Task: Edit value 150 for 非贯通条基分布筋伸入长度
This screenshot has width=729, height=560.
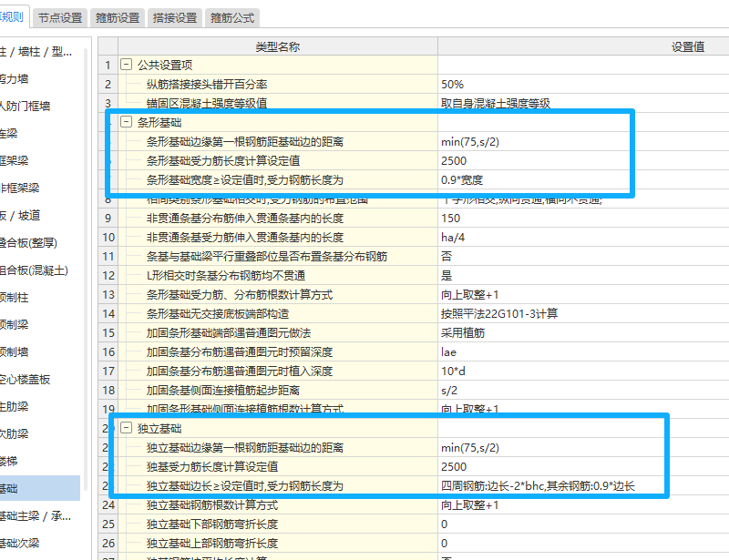Action: (x=583, y=218)
